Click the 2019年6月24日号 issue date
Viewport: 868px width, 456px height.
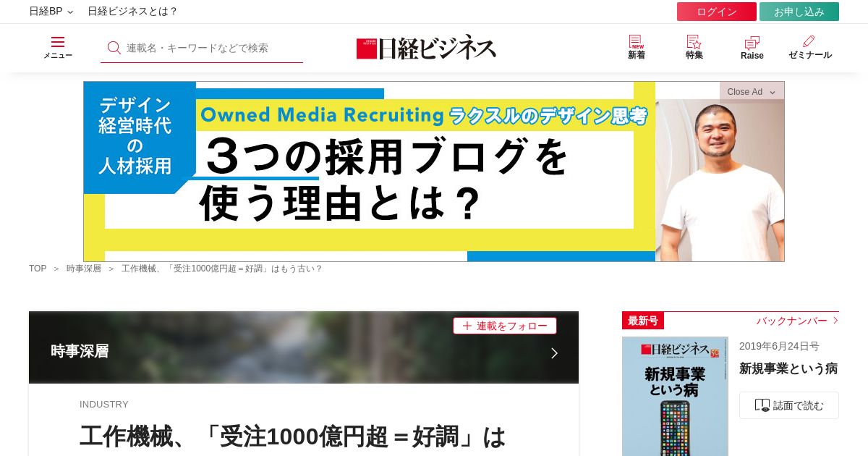(x=779, y=347)
